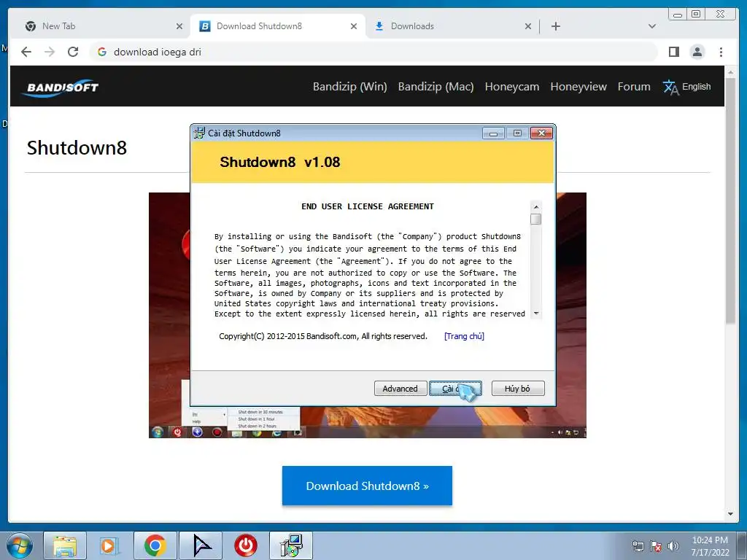Image resolution: width=747 pixels, height=560 pixels.
Task: Click the license scrollbar up arrow
Action: (x=536, y=206)
